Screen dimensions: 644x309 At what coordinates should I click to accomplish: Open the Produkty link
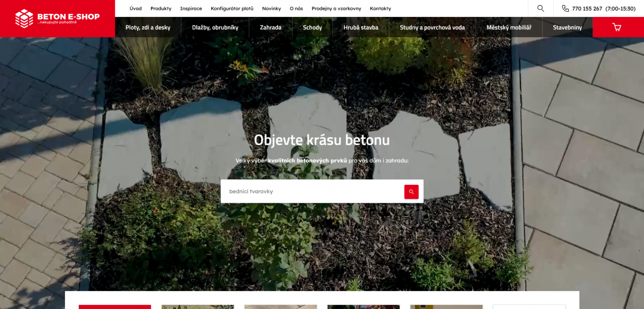pos(161,8)
